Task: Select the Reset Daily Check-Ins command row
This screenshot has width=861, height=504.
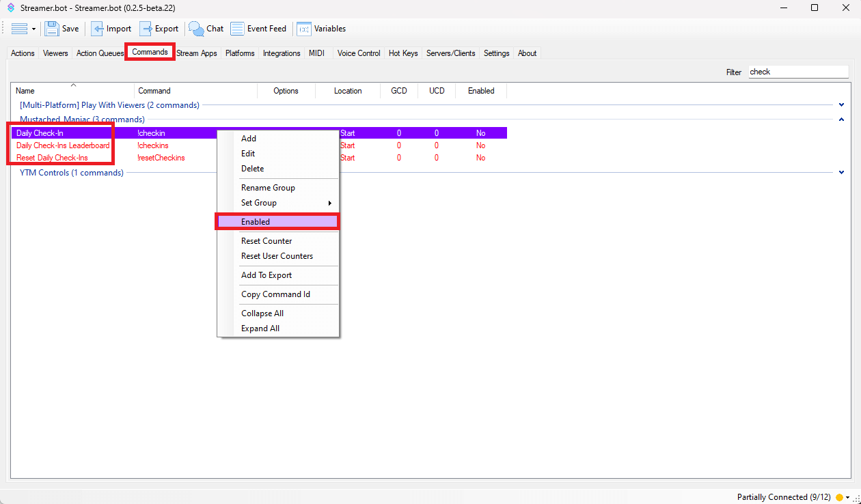Action: (x=52, y=158)
